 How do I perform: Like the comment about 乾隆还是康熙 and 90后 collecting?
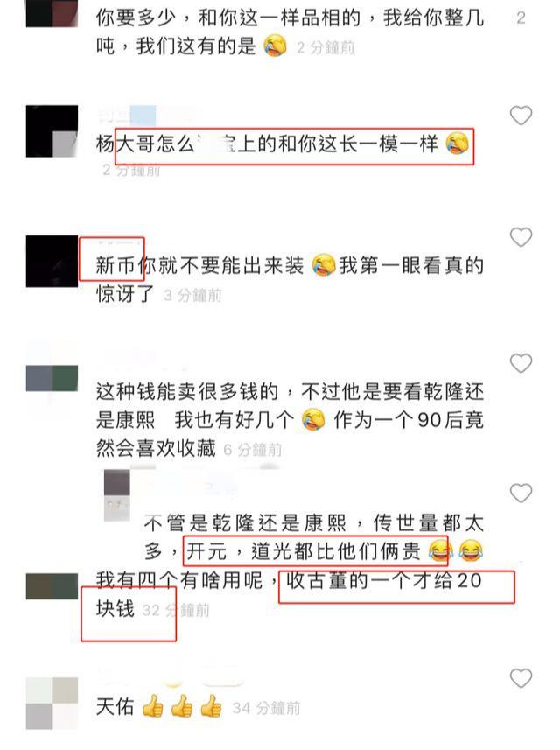tap(521, 363)
